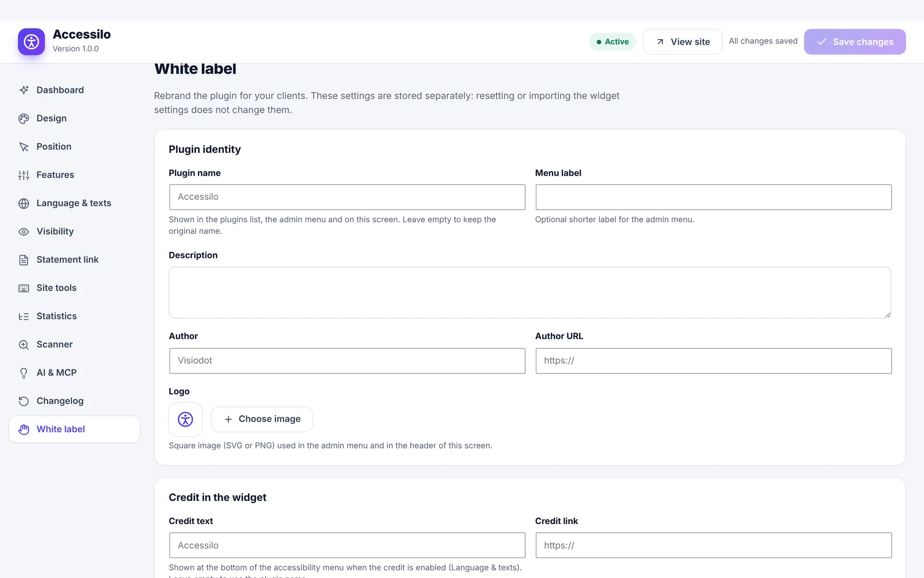The width and height of the screenshot is (924, 578).
Task: Click the Features sliders icon
Action: pos(24,175)
